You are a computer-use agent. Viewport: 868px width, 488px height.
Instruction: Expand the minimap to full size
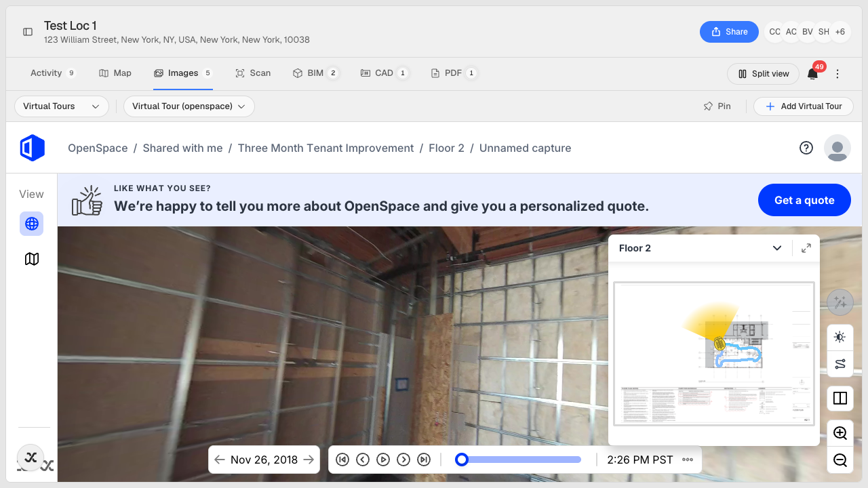806,248
